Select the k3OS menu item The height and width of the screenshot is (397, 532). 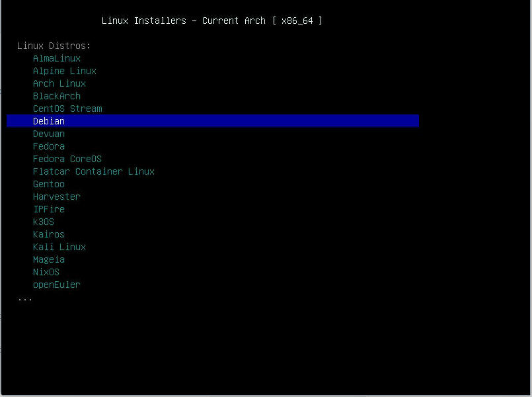coord(44,222)
